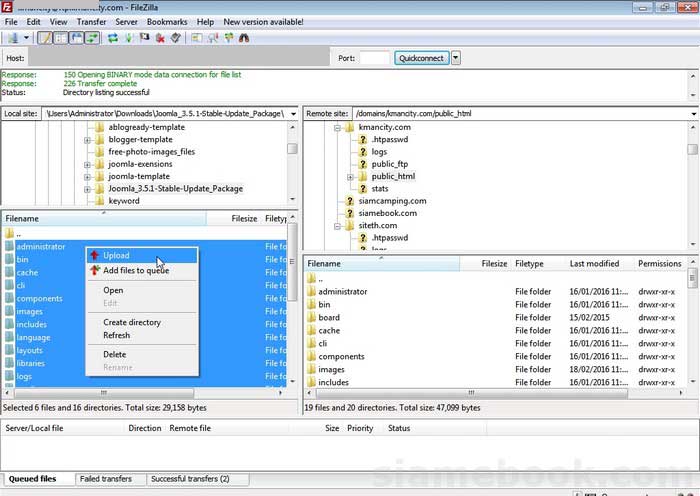Open the filename filters toolbar icon
Screen dimensions: 700x496
(x=196, y=38)
